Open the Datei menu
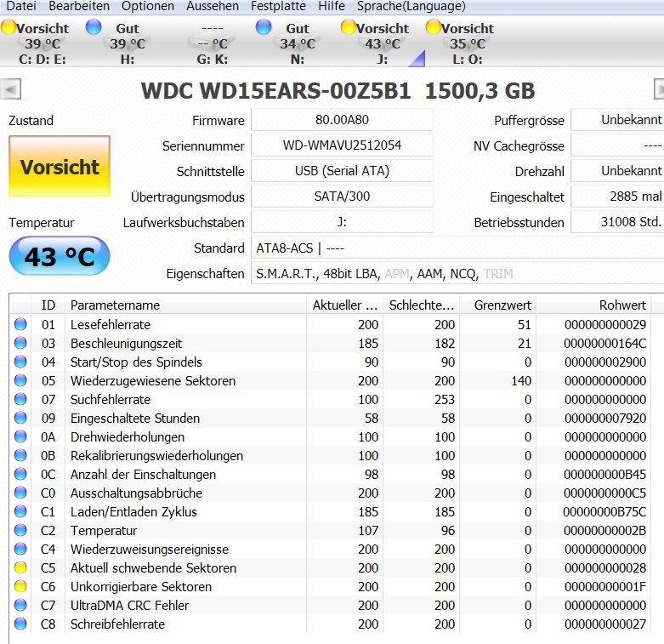This screenshot has width=664, height=644. (x=21, y=6)
